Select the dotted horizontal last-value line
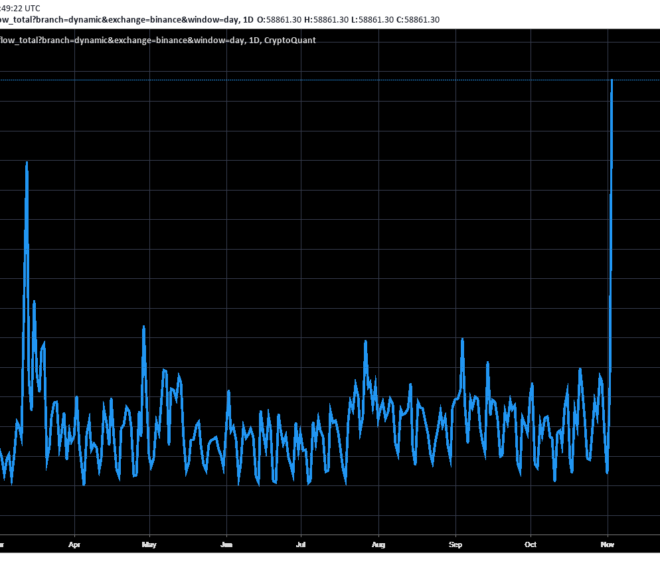Screen dimensions: 660x577 click(330, 80)
